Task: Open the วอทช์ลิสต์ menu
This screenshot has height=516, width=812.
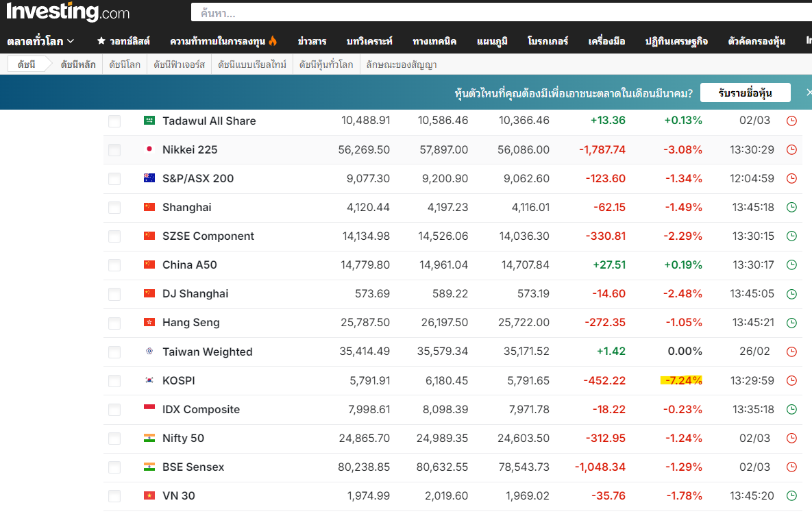Action: (130, 41)
